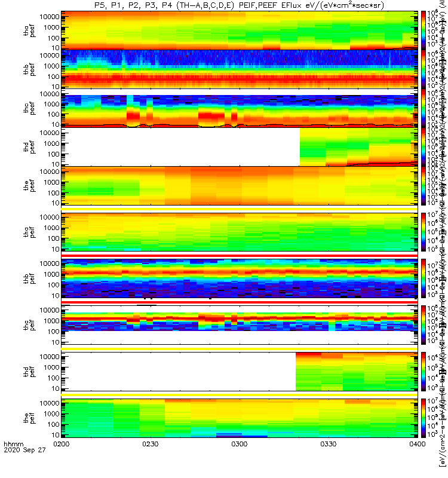Click the 10 tick label of thd peef
The image size is (448, 478).
[55, 164]
